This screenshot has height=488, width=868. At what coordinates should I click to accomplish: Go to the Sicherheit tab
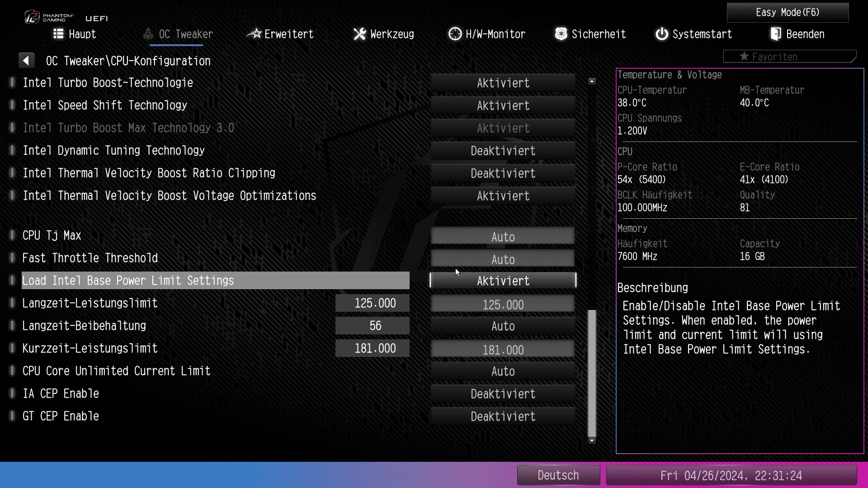tap(590, 34)
